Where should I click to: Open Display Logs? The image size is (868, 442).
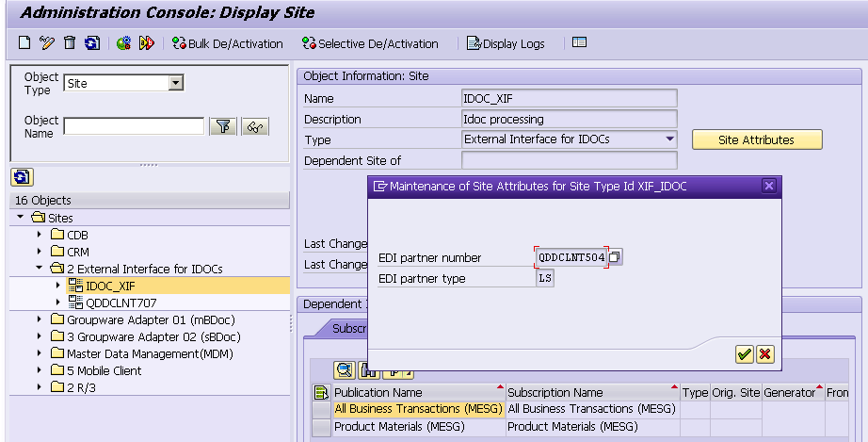pyautogui.click(x=506, y=43)
